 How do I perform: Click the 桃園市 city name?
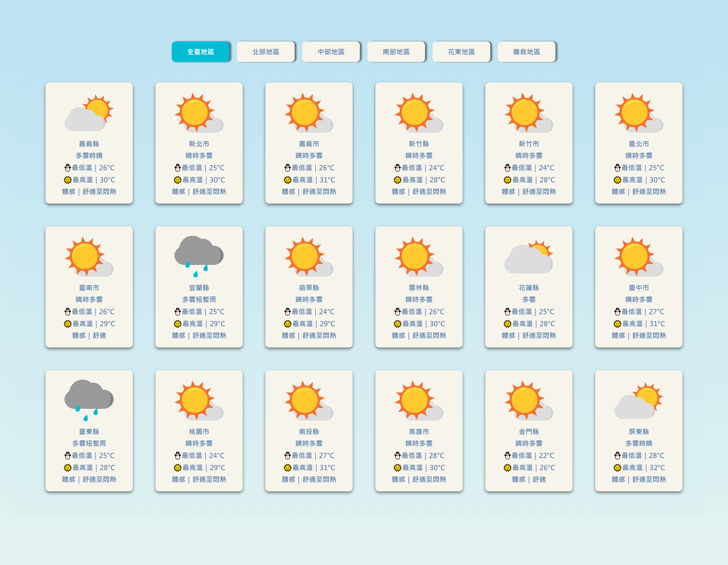click(x=199, y=432)
